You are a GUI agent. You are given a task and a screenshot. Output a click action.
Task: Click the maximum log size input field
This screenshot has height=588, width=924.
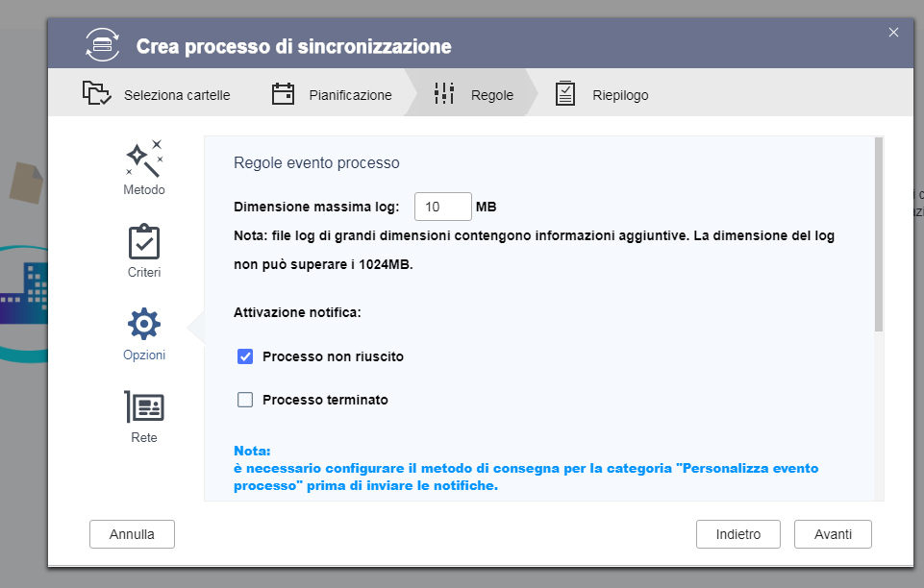coord(442,207)
